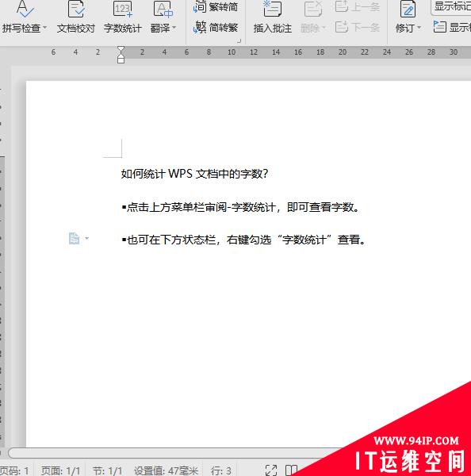Toggle full screen view in status bar
The height and width of the screenshot is (476, 471).
[271, 470]
